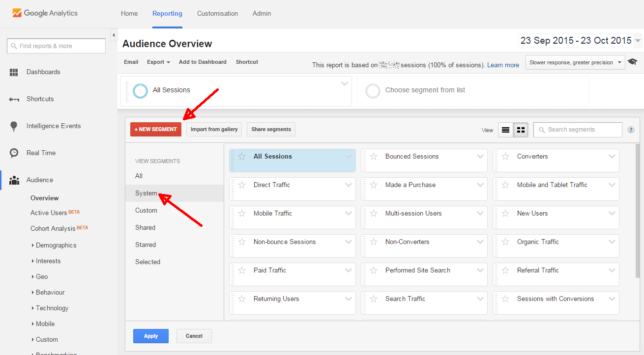Star the New Users segment
The width and height of the screenshot is (644, 355).
[x=505, y=214]
